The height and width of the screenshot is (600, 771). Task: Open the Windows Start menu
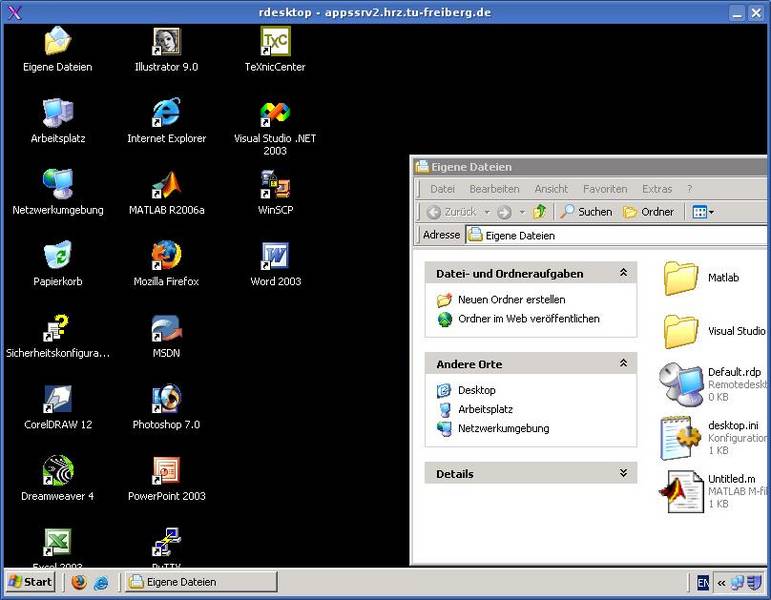click(x=30, y=582)
